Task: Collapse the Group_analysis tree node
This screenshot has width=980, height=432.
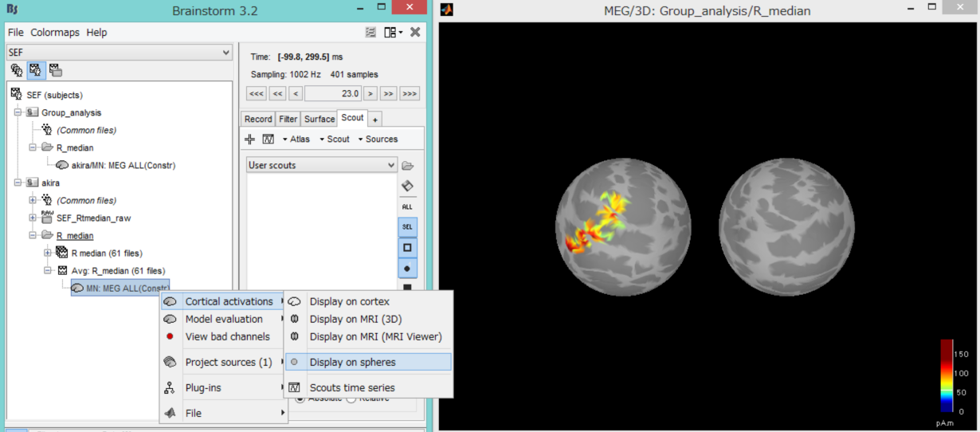Action: click(x=18, y=112)
